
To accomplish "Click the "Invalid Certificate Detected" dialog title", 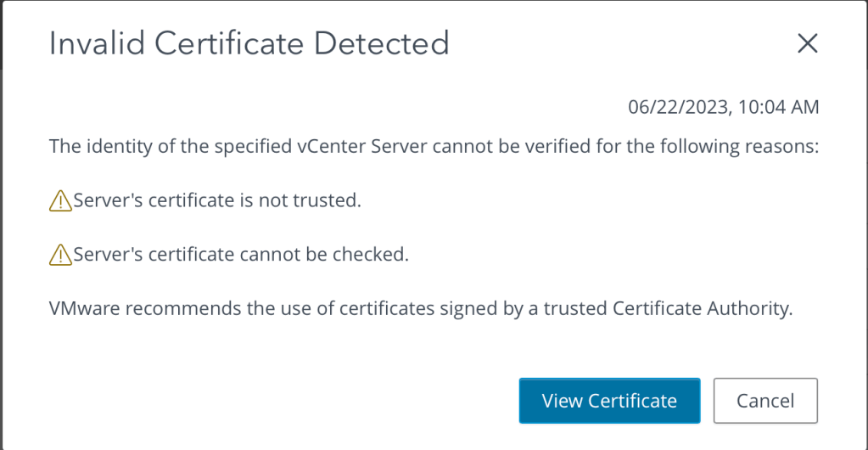I will (x=249, y=43).
